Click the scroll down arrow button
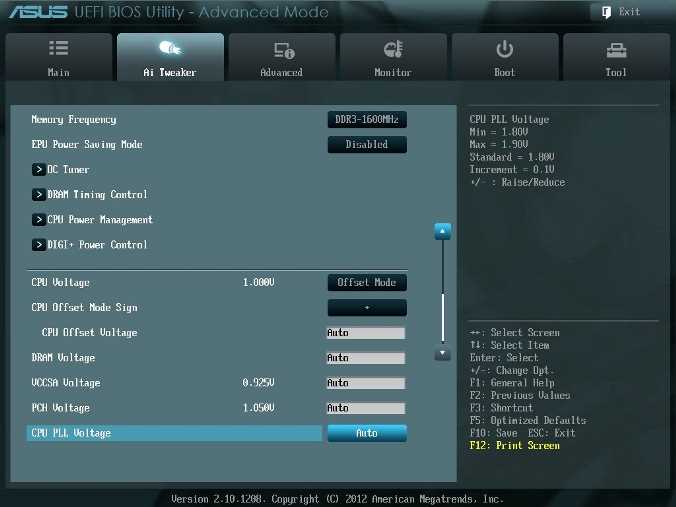The image size is (676, 507). point(443,354)
